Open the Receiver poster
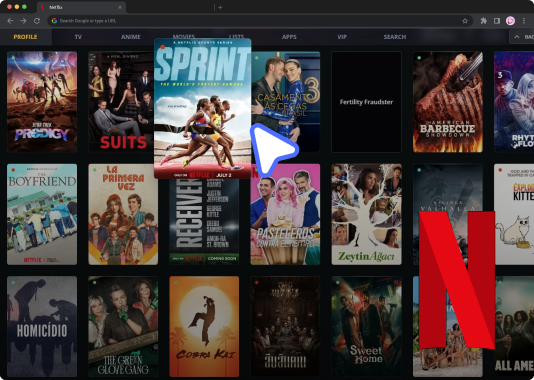534x380 pixels. (x=204, y=221)
